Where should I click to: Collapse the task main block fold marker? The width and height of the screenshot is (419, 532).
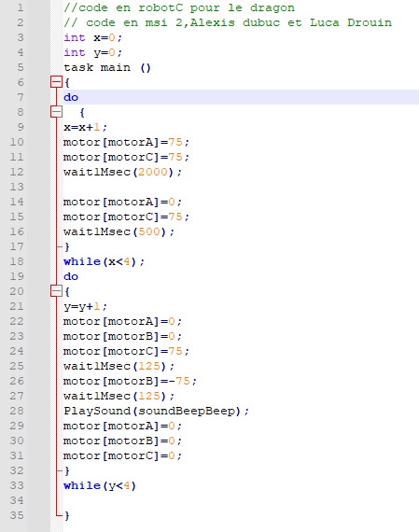pyautogui.click(x=56, y=82)
